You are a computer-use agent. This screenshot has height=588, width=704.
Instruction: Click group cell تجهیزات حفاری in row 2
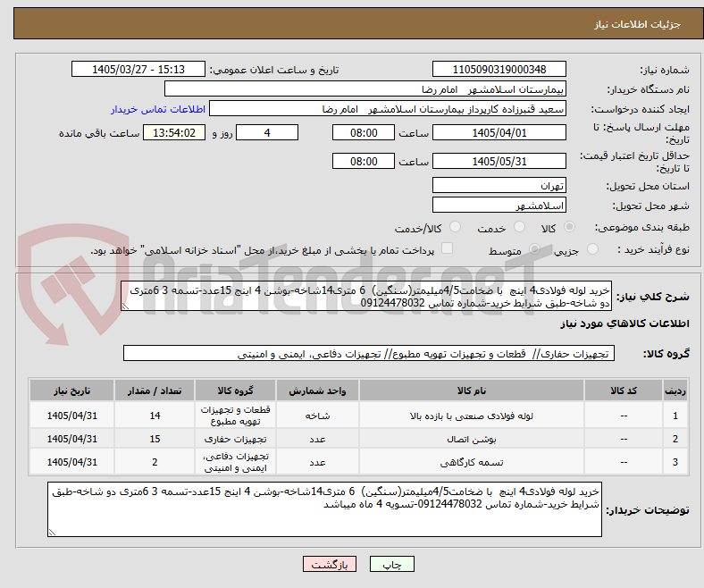(x=235, y=439)
